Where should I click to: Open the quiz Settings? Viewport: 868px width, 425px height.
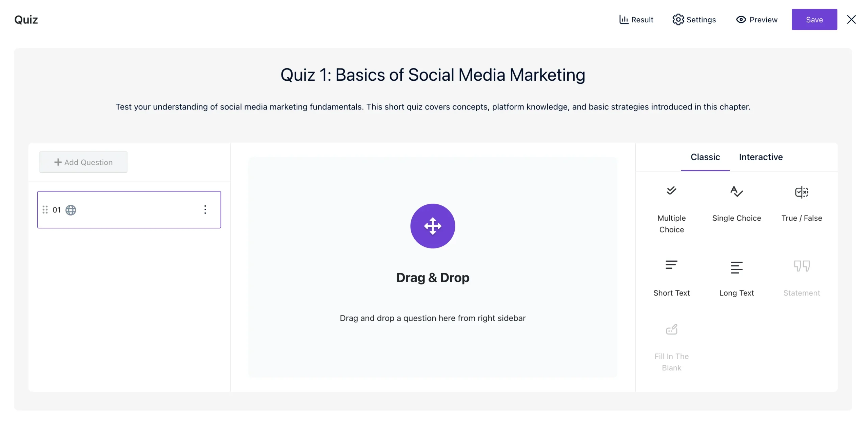pos(694,19)
